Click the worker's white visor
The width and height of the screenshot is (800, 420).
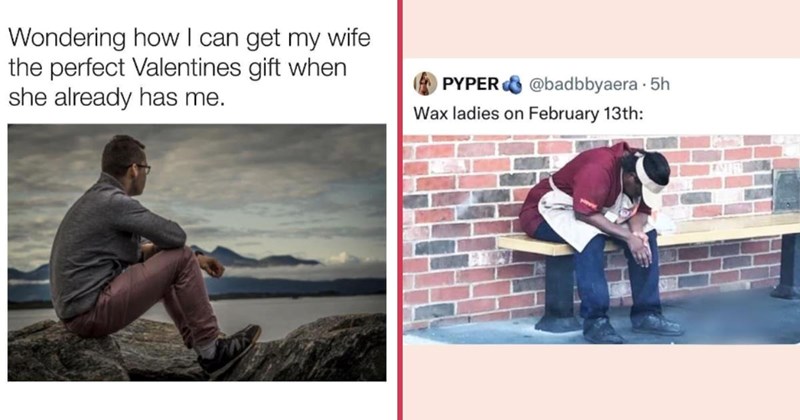[649, 183]
